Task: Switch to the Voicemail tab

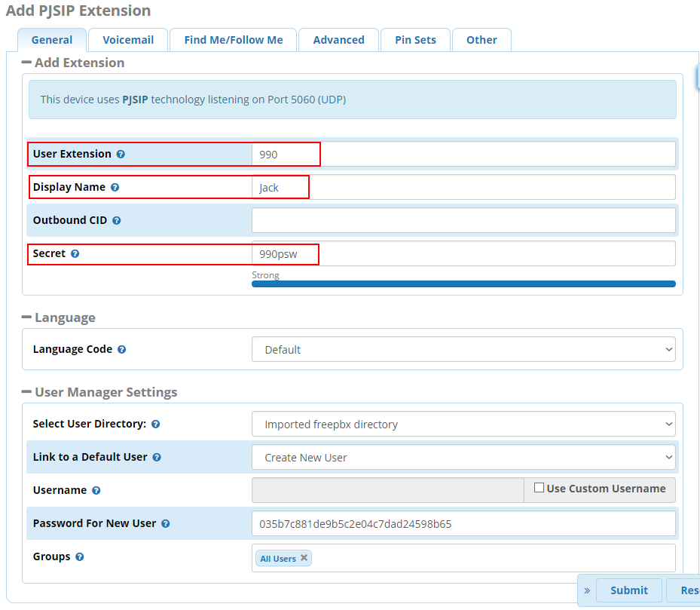Action: point(128,40)
